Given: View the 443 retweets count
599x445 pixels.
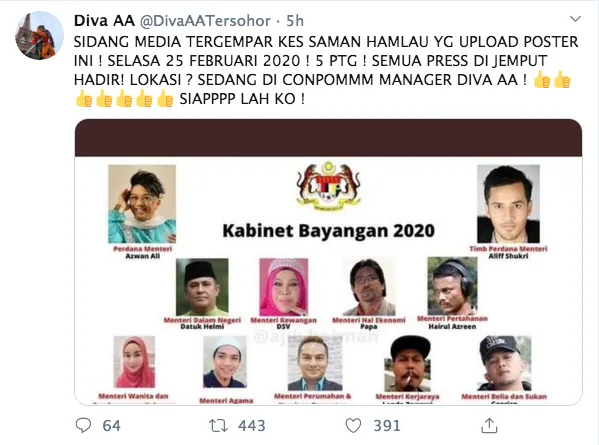Looking at the screenshot, I should tap(252, 426).
